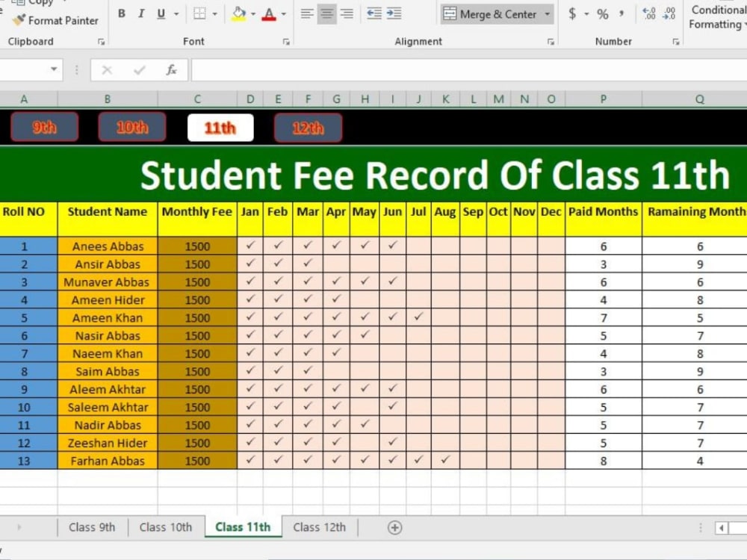Open font color dropdown arrow
This screenshot has height=560, width=747.
coord(284,14)
